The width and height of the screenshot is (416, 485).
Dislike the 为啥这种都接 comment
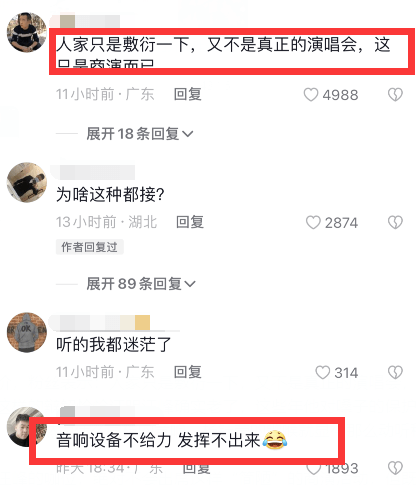click(x=395, y=222)
